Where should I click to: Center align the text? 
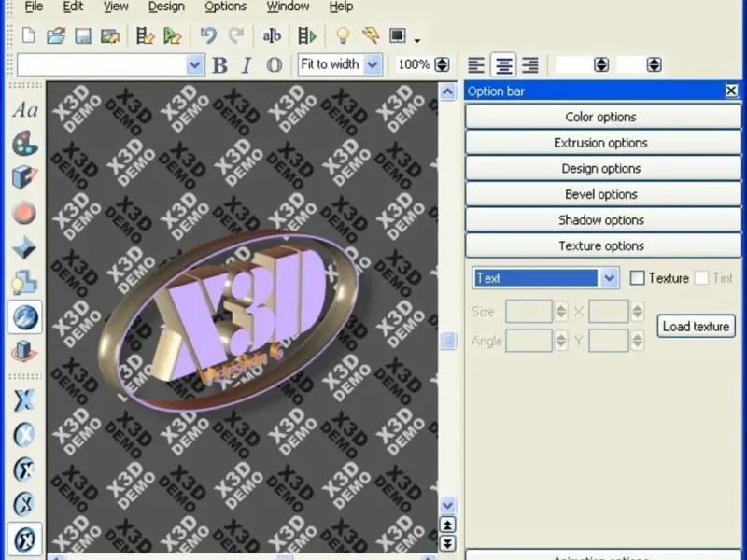pyautogui.click(x=503, y=64)
